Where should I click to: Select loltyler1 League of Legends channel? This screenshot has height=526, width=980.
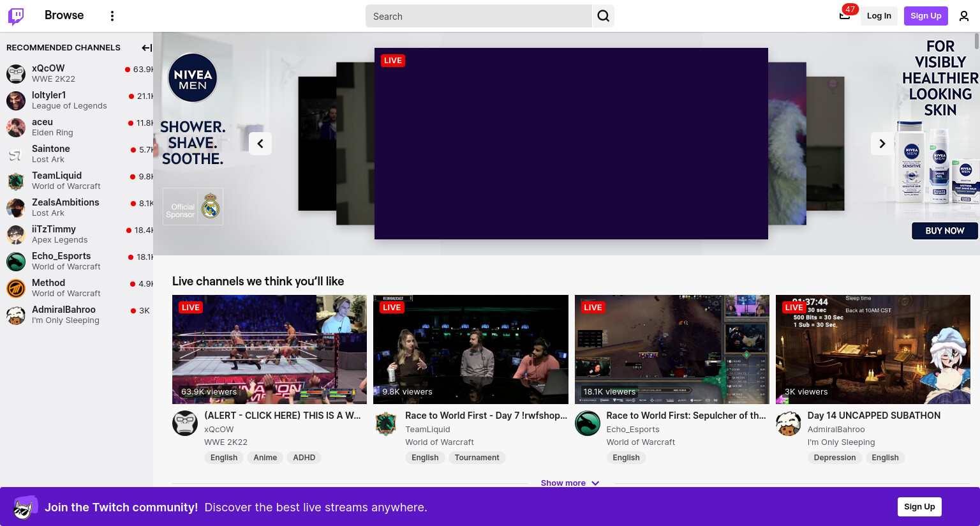(x=77, y=100)
